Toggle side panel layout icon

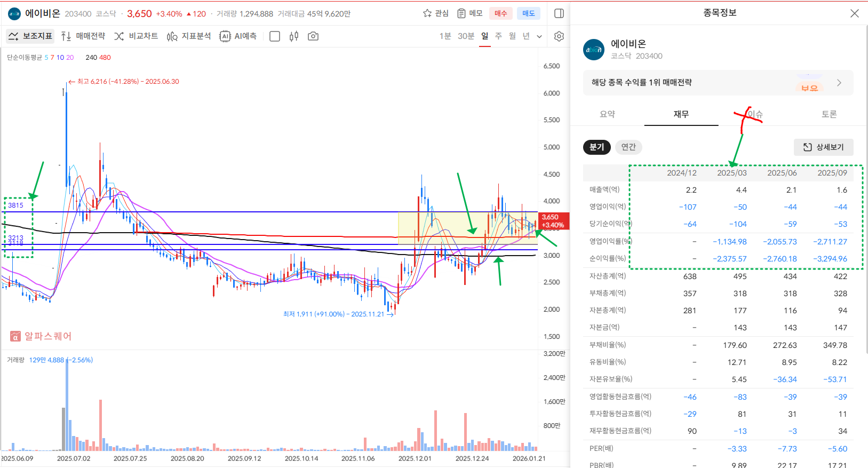click(x=559, y=13)
